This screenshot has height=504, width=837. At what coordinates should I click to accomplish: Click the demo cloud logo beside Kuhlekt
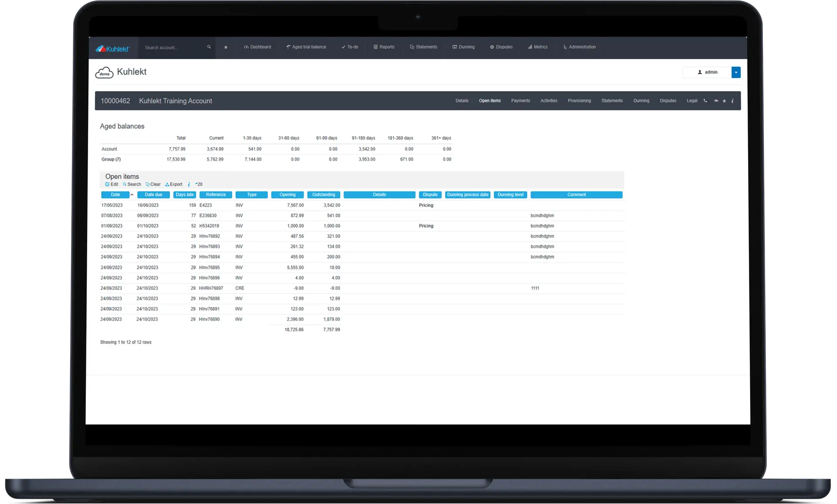coord(104,72)
